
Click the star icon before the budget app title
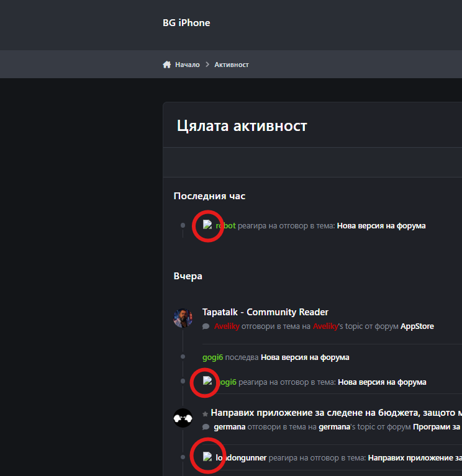coord(206,413)
